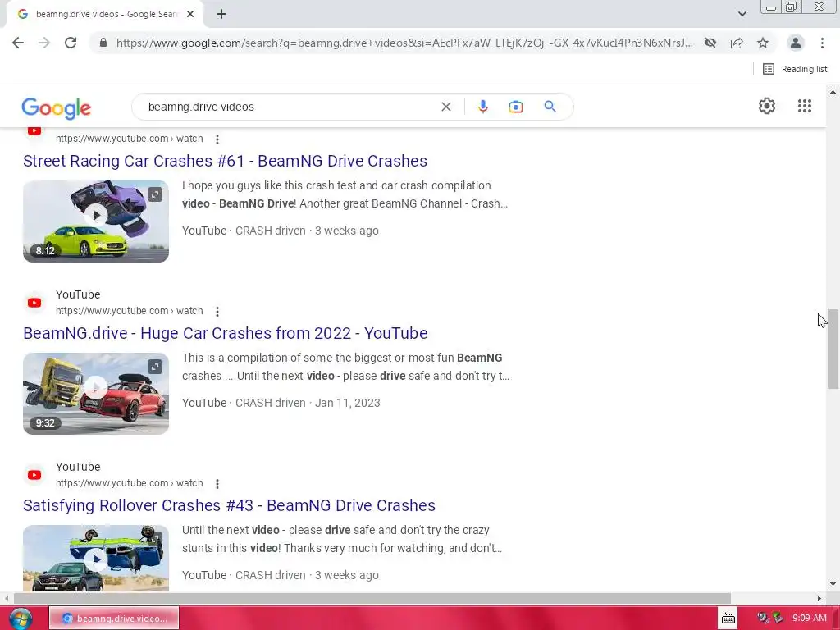This screenshot has height=630, width=840.
Task: Open a new browser tab
Action: click(221, 14)
